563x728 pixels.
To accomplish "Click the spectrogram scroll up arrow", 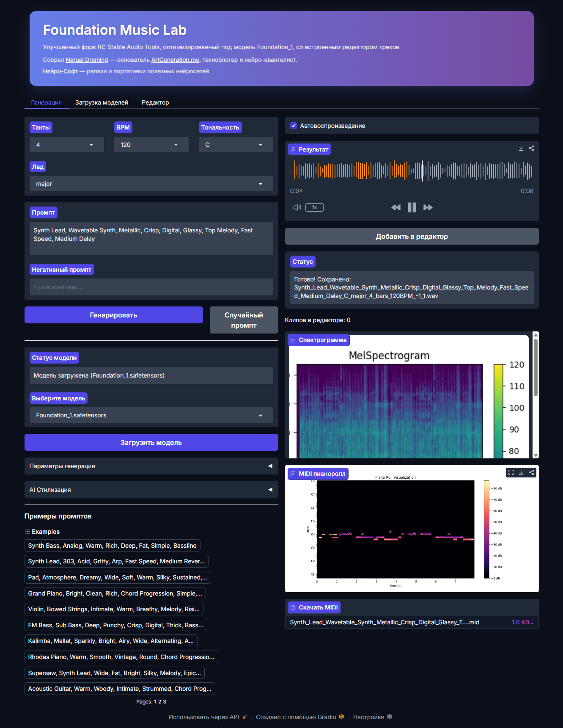I will [x=536, y=335].
